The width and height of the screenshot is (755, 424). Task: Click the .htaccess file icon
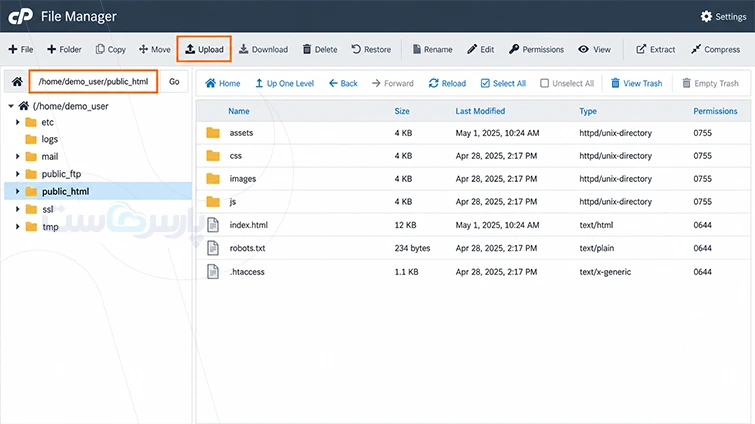tap(213, 271)
